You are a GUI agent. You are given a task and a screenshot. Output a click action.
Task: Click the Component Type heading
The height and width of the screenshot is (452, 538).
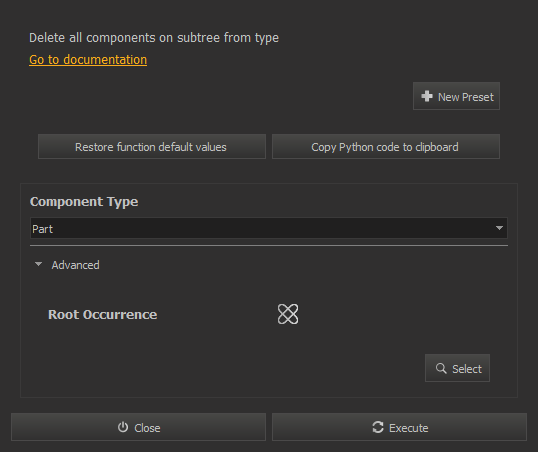84,201
